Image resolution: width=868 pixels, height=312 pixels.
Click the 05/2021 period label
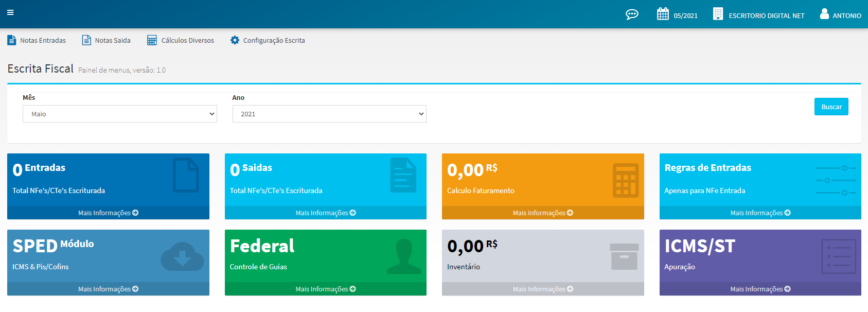(686, 16)
